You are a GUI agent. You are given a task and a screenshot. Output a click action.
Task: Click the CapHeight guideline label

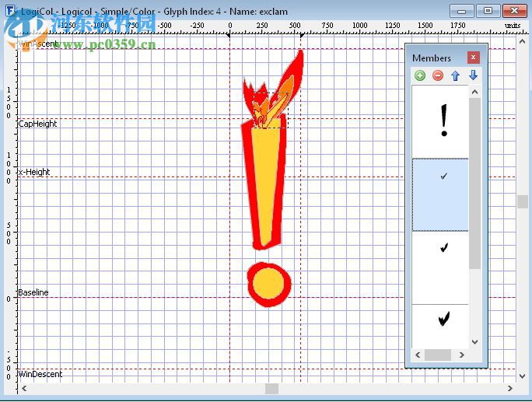tap(37, 124)
